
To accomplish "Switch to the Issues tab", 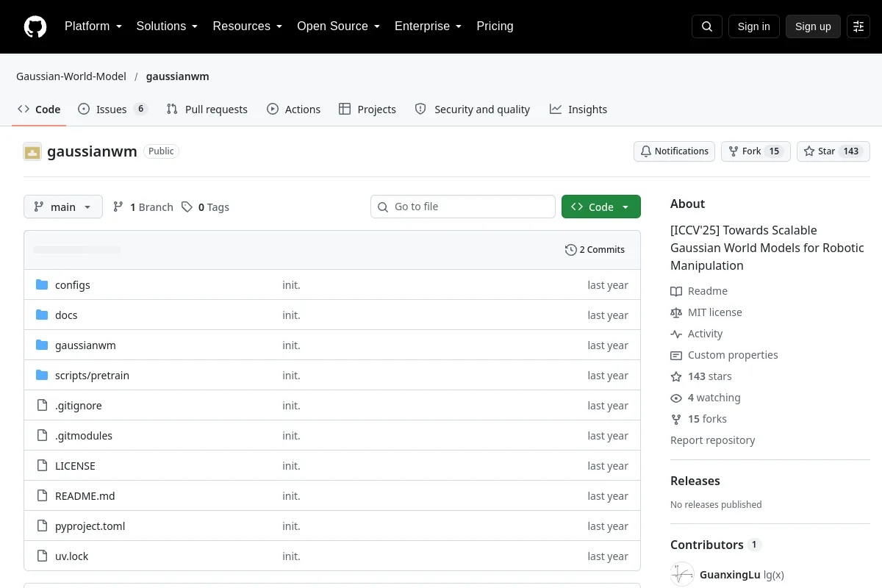I will (x=112, y=110).
